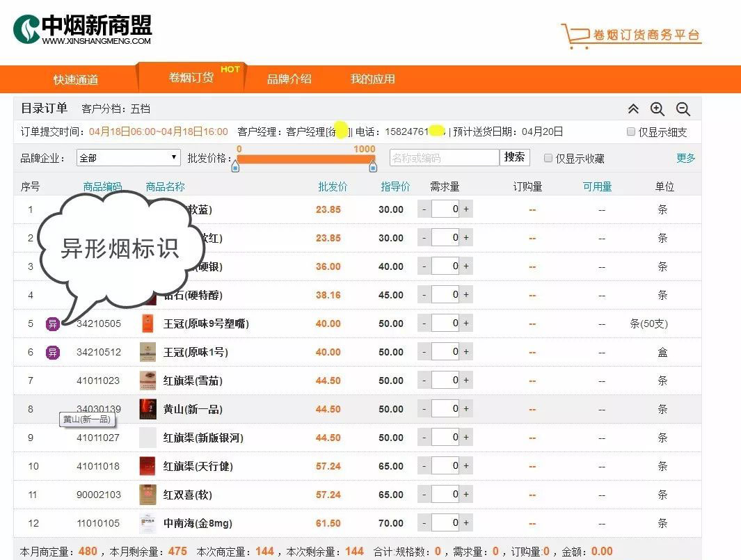Click the 异 badge in row 5
Viewport: 741px width, 560px height.
[x=52, y=323]
